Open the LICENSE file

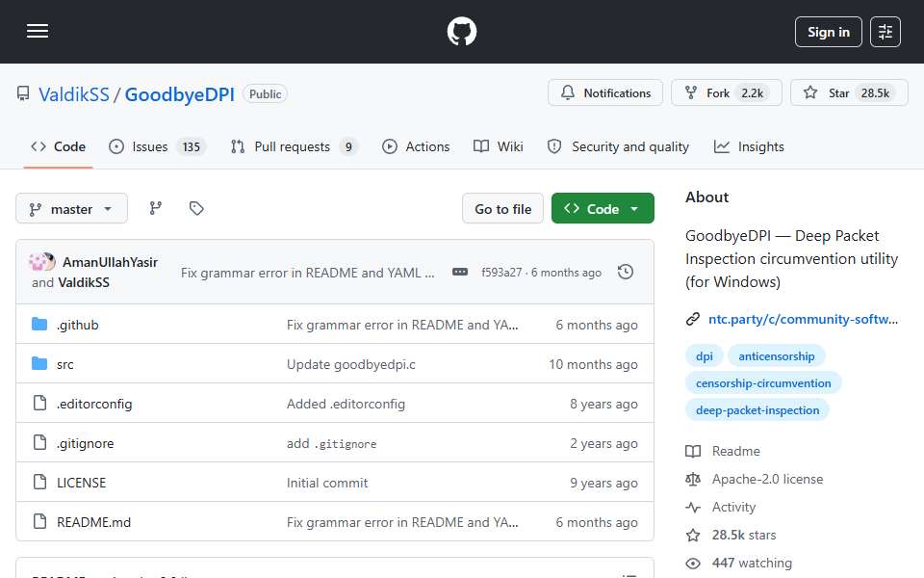(81, 483)
